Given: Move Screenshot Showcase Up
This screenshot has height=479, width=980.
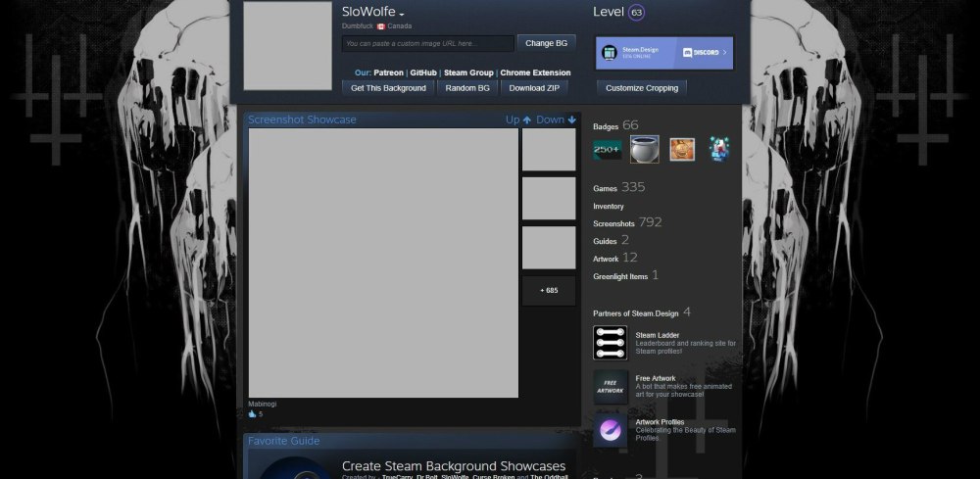Looking at the screenshot, I should (x=518, y=120).
